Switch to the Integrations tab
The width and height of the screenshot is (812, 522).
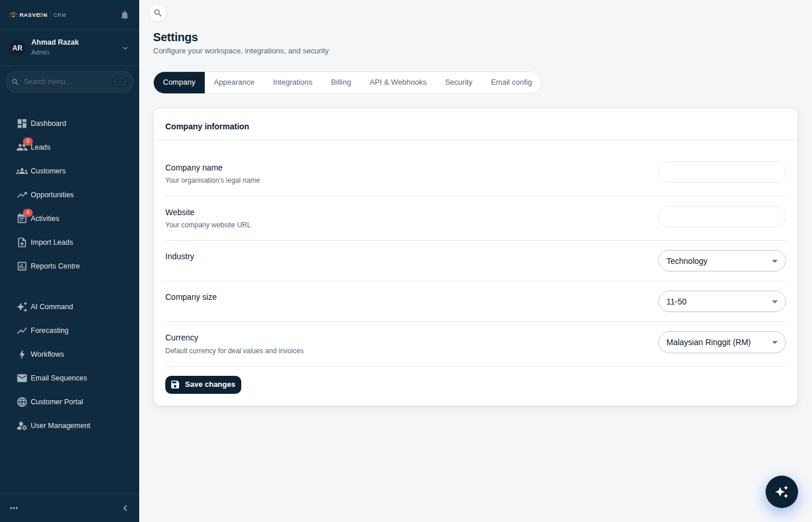point(293,82)
